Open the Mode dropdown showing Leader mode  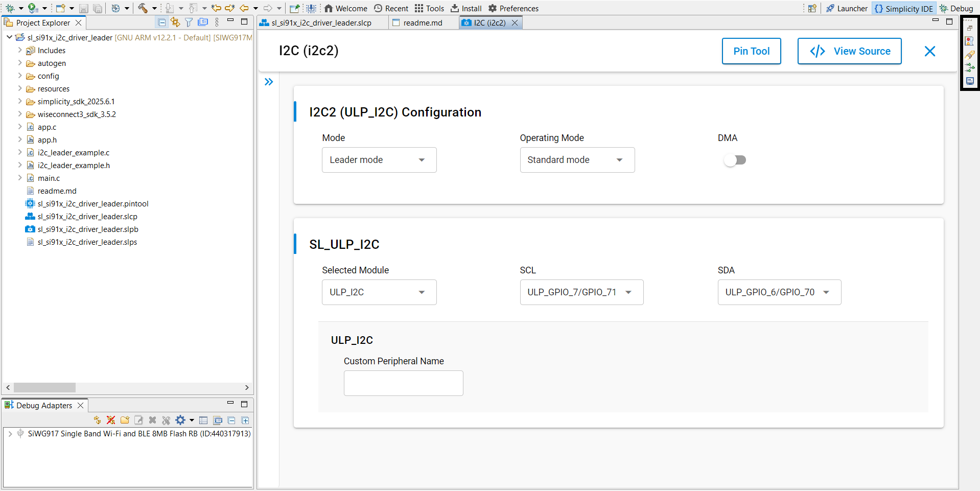coord(379,160)
